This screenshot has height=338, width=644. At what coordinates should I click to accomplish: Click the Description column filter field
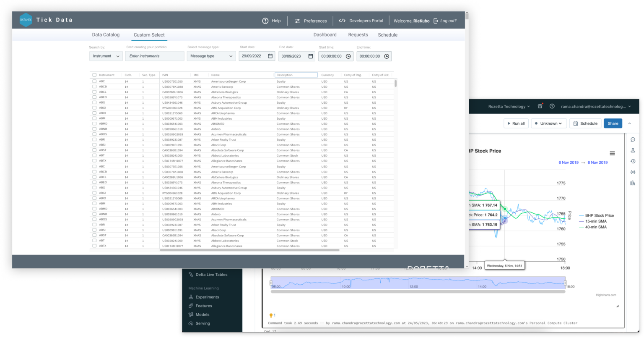tap(296, 74)
